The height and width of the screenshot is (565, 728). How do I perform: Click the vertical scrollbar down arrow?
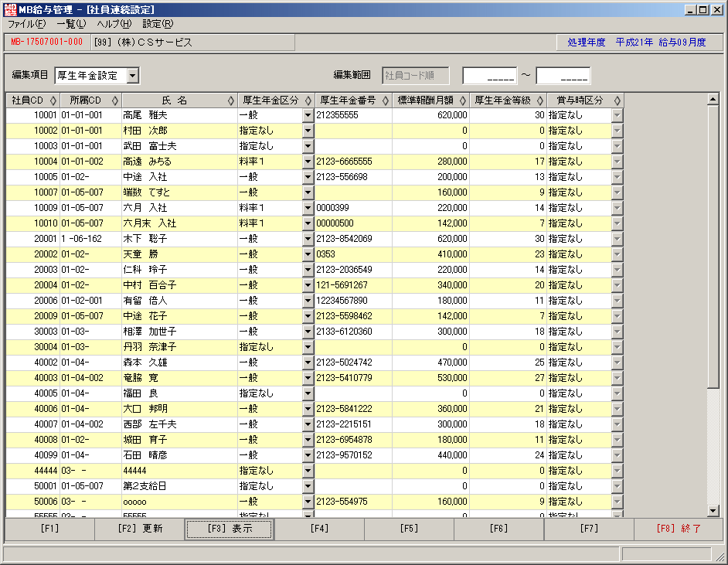click(713, 511)
